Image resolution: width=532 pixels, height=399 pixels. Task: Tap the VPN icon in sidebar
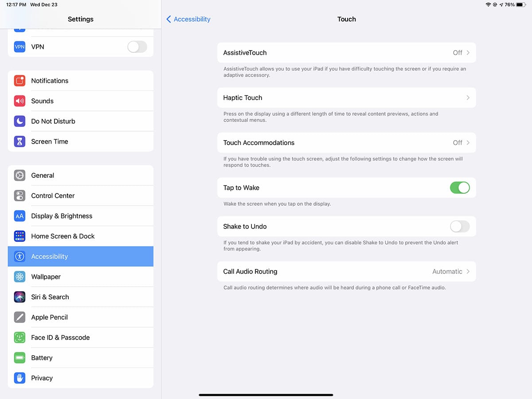coord(20,47)
